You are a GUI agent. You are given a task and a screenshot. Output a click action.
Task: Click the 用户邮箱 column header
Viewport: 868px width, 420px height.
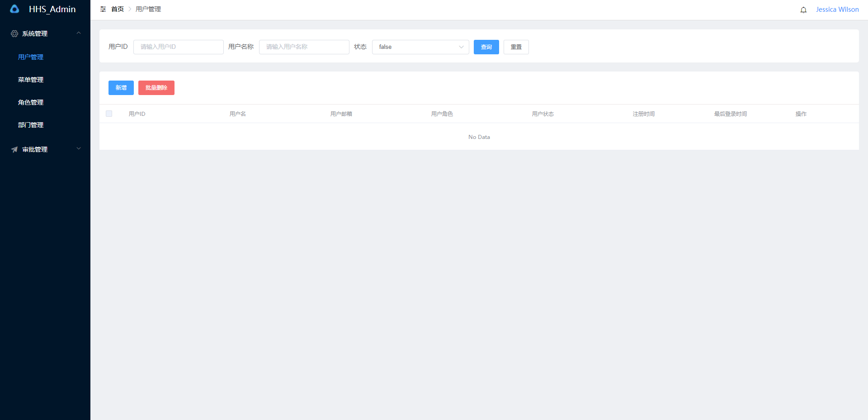341,114
